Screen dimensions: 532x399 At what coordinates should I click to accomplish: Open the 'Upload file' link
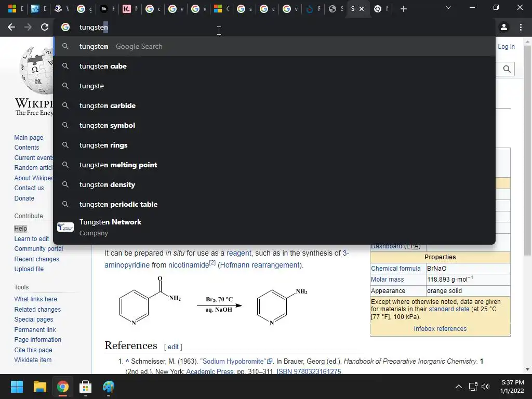29,269
